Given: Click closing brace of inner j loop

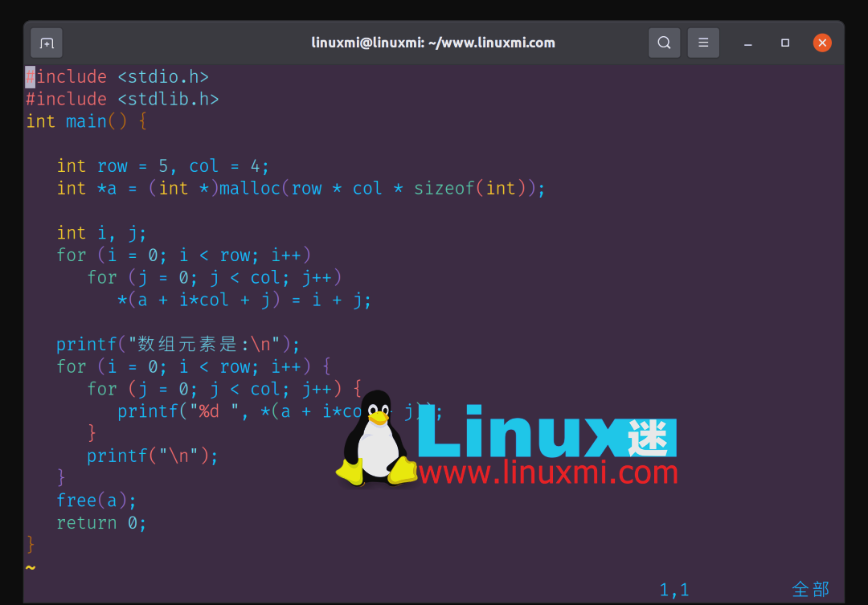Looking at the screenshot, I should pyautogui.click(x=92, y=433).
